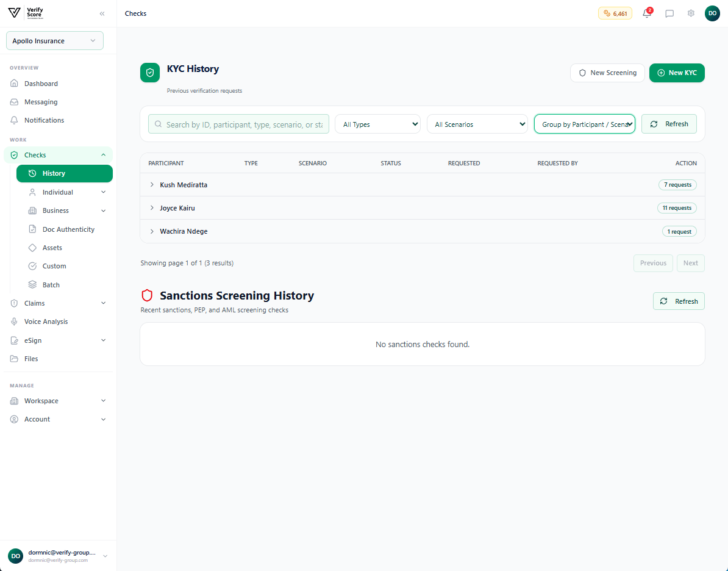Click the 11 requests badge
Screen dimensions: 728x571
[677, 208]
